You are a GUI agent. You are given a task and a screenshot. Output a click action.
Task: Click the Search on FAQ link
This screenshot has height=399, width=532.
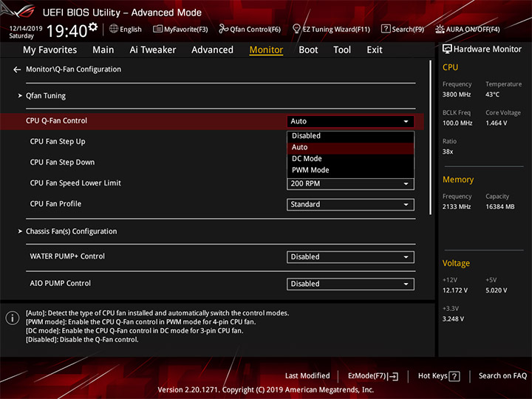[x=502, y=376]
